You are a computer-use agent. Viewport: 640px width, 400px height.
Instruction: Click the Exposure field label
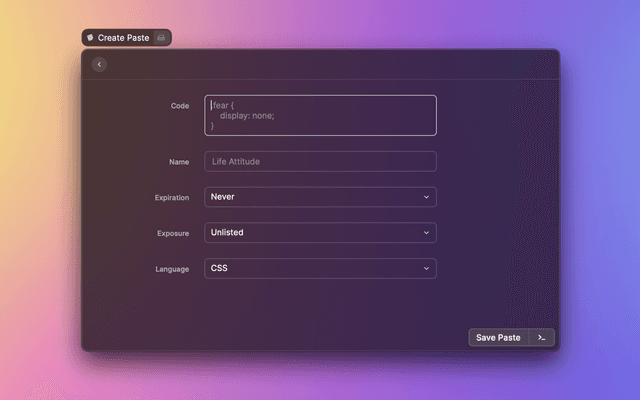click(173, 233)
